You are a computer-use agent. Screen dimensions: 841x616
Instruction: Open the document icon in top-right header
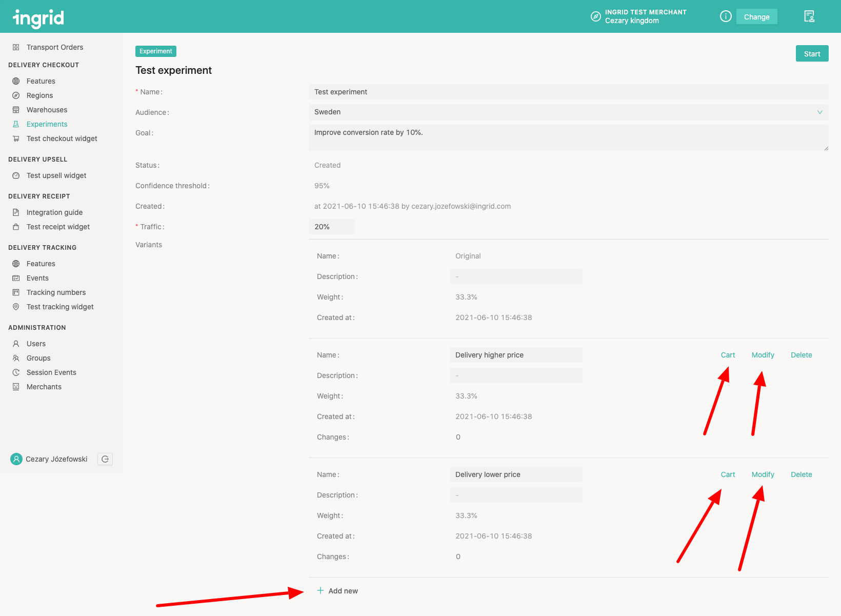pos(809,16)
